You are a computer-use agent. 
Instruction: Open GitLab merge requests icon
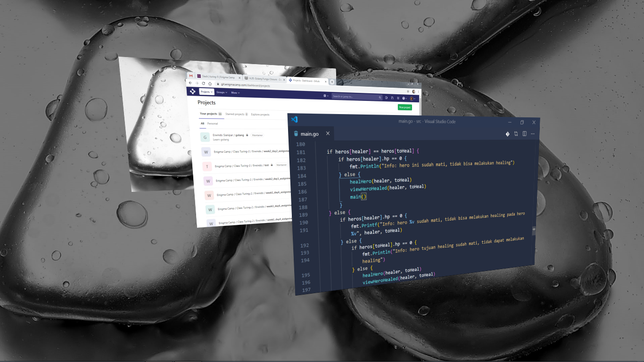392,98
